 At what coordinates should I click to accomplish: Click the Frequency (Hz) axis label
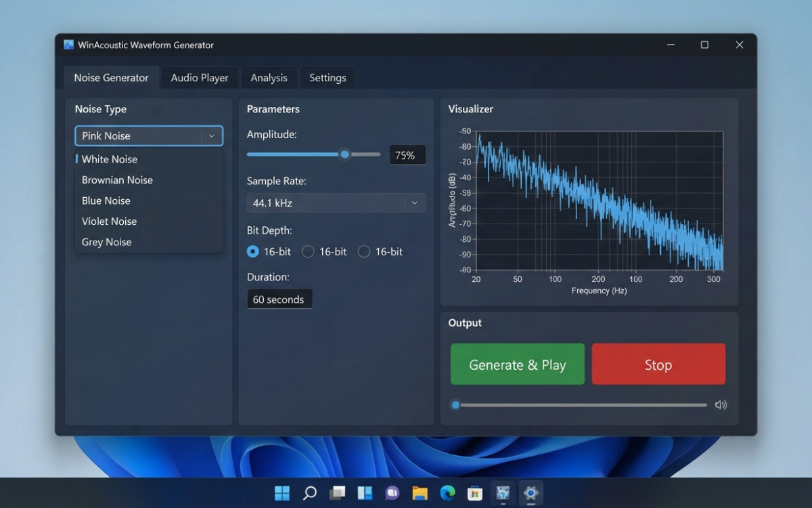[x=599, y=291]
